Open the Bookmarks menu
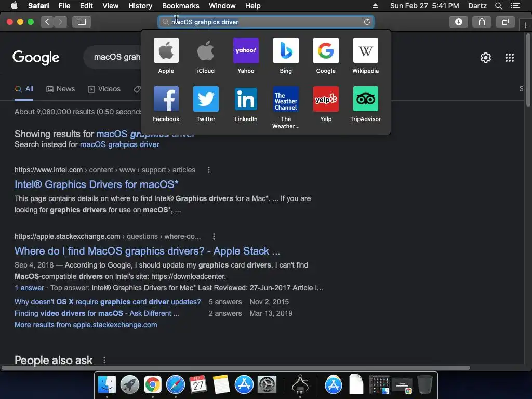This screenshot has width=532, height=399. [x=180, y=6]
